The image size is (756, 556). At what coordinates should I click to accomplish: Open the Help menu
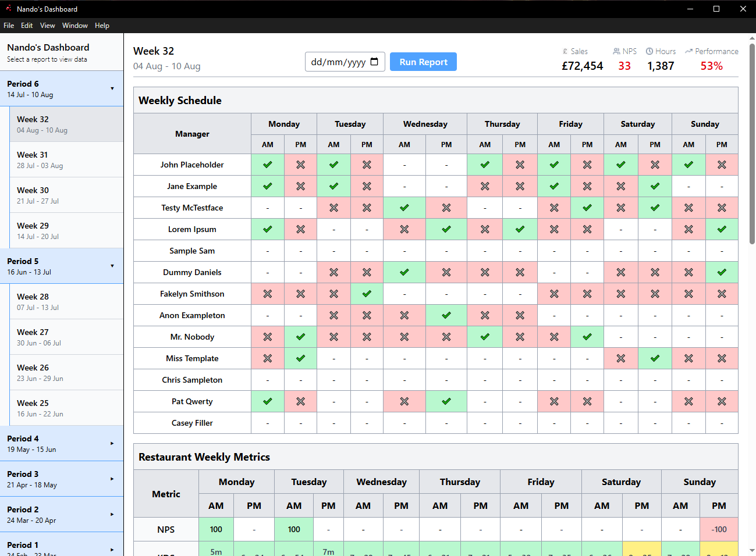click(102, 26)
